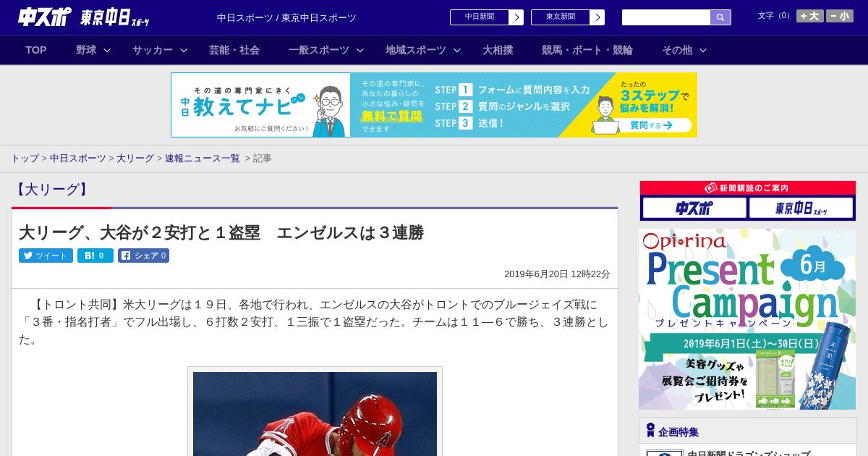Screen dimensions: 868x456
Task: Expand 一般スポーツ dropdown chevron
Action: pyautogui.click(x=360, y=50)
